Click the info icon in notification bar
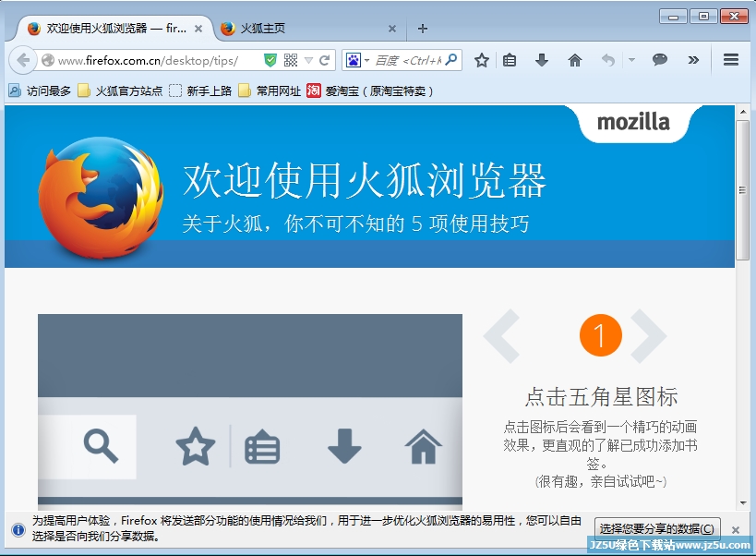Viewport: 756px width, 556px height. tap(18, 530)
